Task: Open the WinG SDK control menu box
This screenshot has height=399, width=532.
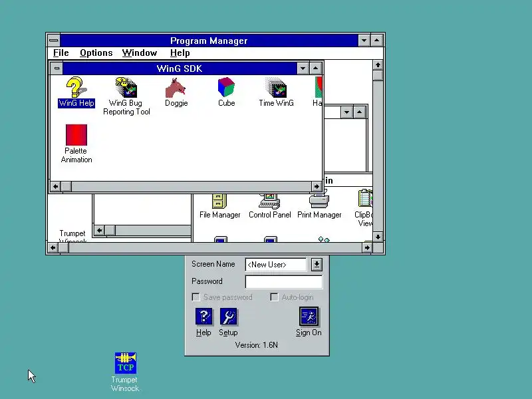Action: (x=57, y=68)
